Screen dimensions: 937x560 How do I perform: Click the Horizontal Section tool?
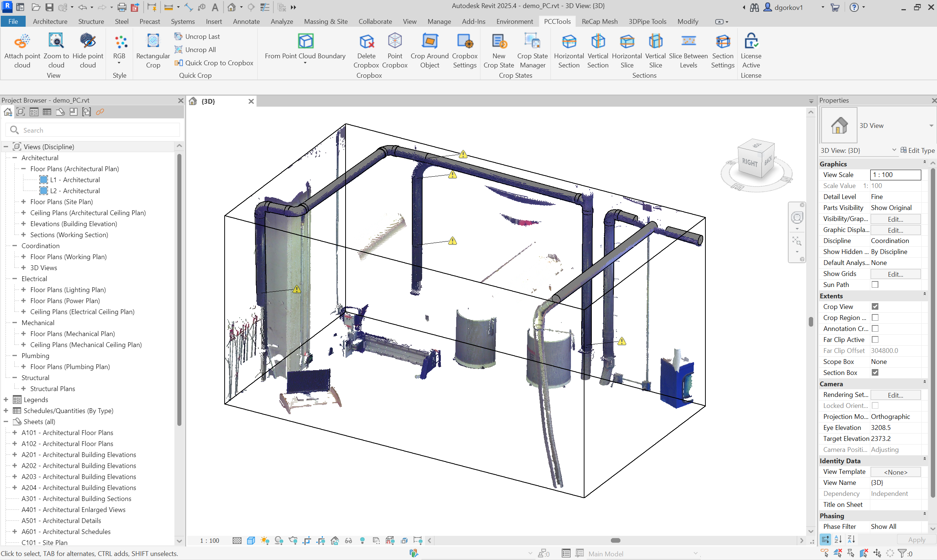click(x=568, y=50)
